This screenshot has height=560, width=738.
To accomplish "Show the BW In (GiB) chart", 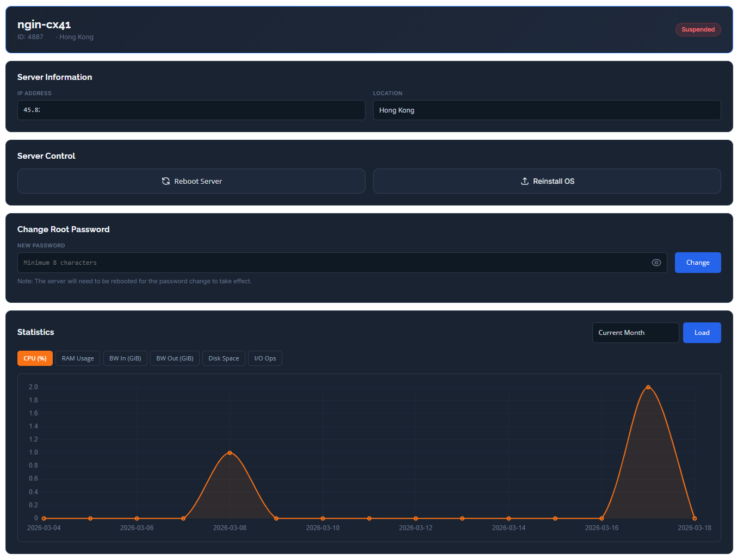I will tap(125, 358).
